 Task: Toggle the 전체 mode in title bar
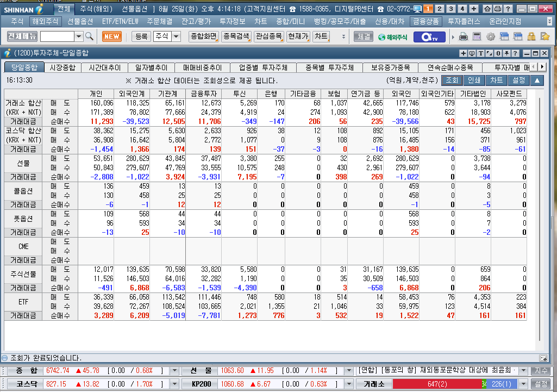(x=64, y=9)
